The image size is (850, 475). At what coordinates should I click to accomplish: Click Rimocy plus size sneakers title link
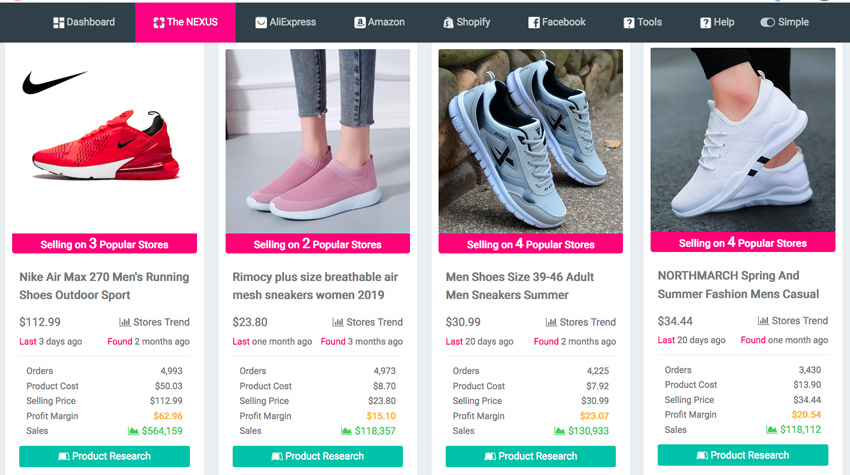(315, 286)
